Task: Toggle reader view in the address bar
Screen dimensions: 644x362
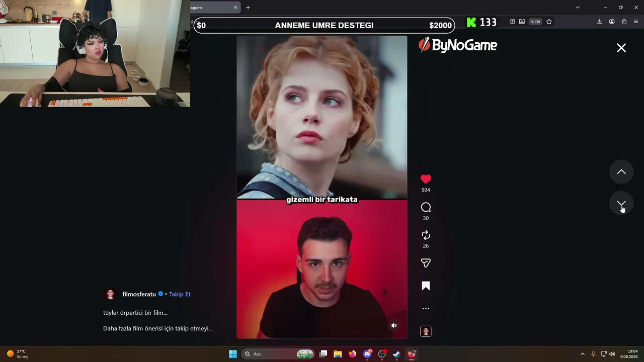Action: (x=512, y=22)
